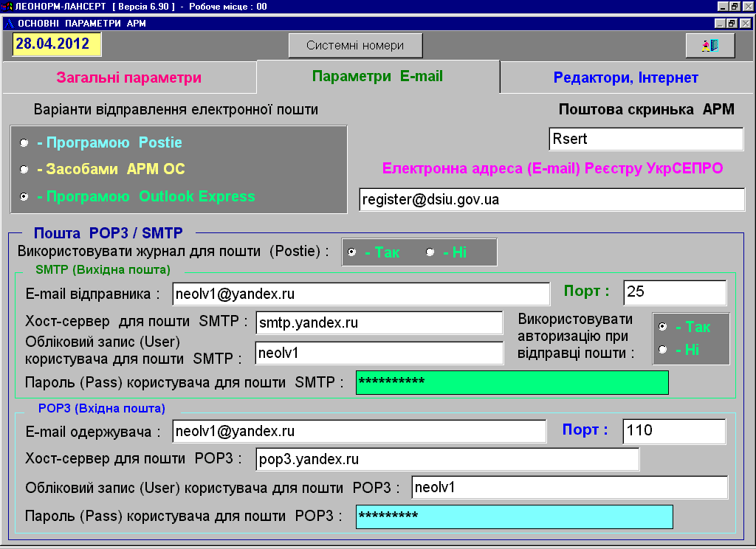Image resolution: width=756 pixels, height=549 pixels.
Task: Enable Так for SMTP authorization
Action: coord(663,327)
